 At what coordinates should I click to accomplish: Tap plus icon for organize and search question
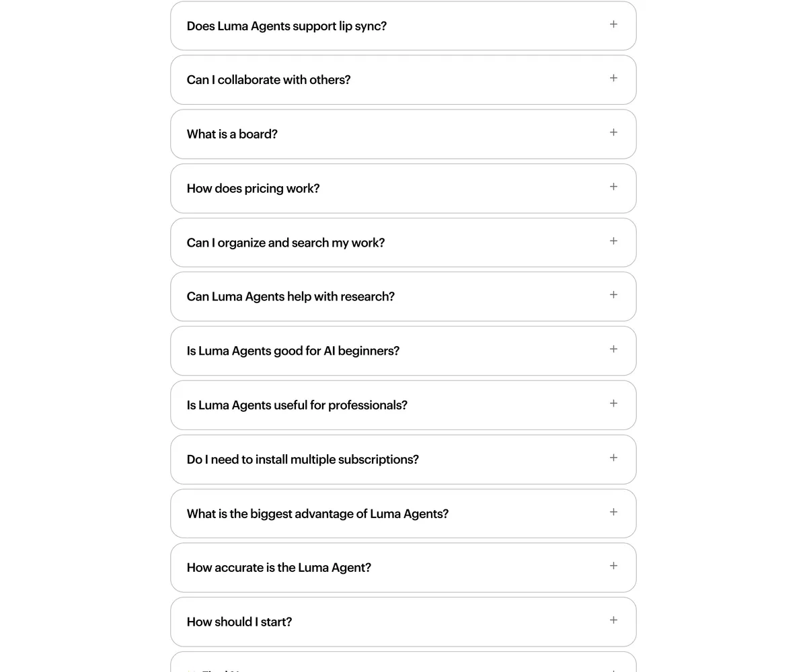point(613,241)
